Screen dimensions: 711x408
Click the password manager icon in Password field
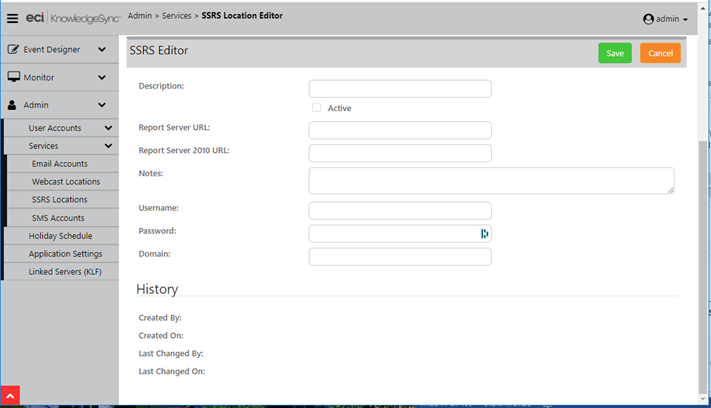pyautogui.click(x=484, y=233)
